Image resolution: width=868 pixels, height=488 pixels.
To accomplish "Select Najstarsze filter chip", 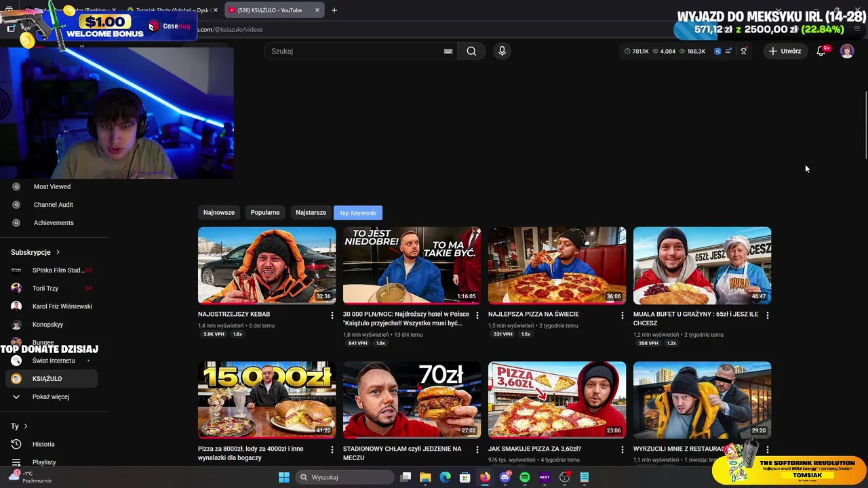I will coord(311,212).
